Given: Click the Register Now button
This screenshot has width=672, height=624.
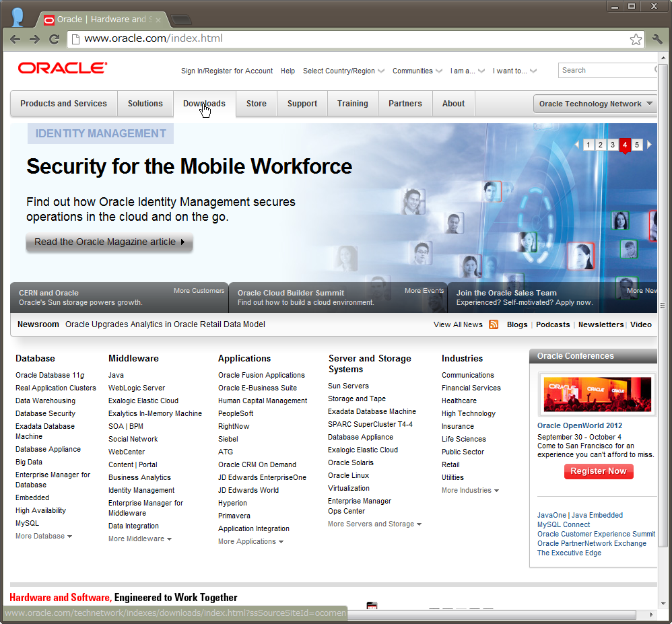Looking at the screenshot, I should [599, 471].
